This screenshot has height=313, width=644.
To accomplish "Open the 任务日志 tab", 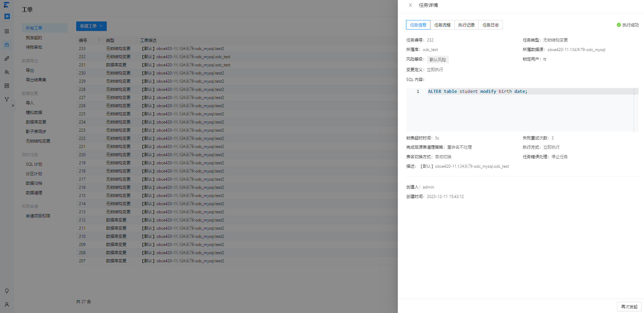I will [491, 25].
